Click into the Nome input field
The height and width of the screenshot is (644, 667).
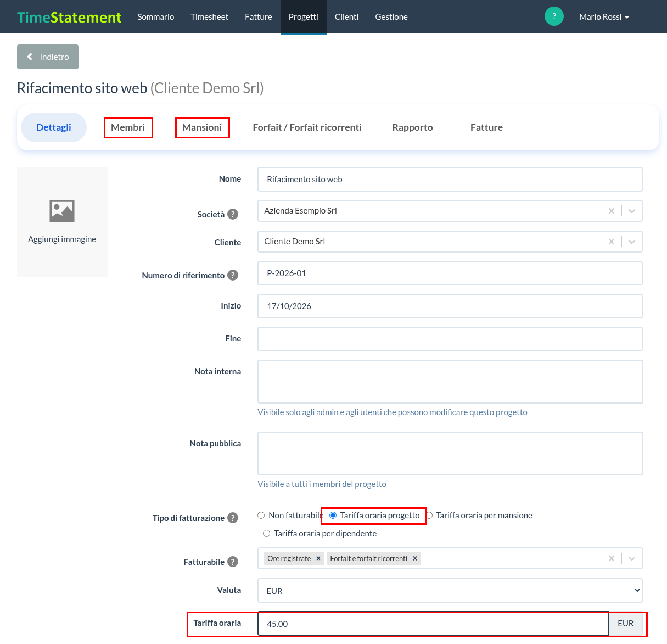click(x=450, y=180)
